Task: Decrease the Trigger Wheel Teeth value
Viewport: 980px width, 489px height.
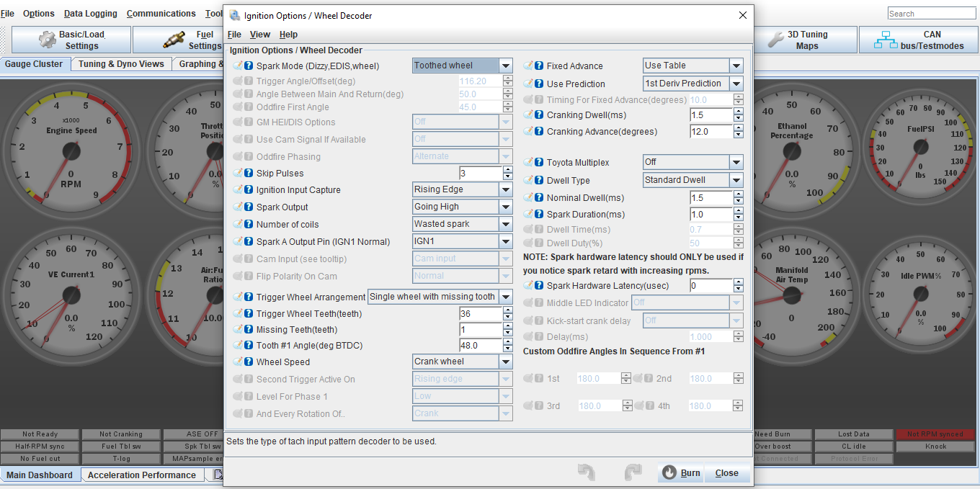Action: click(x=508, y=317)
